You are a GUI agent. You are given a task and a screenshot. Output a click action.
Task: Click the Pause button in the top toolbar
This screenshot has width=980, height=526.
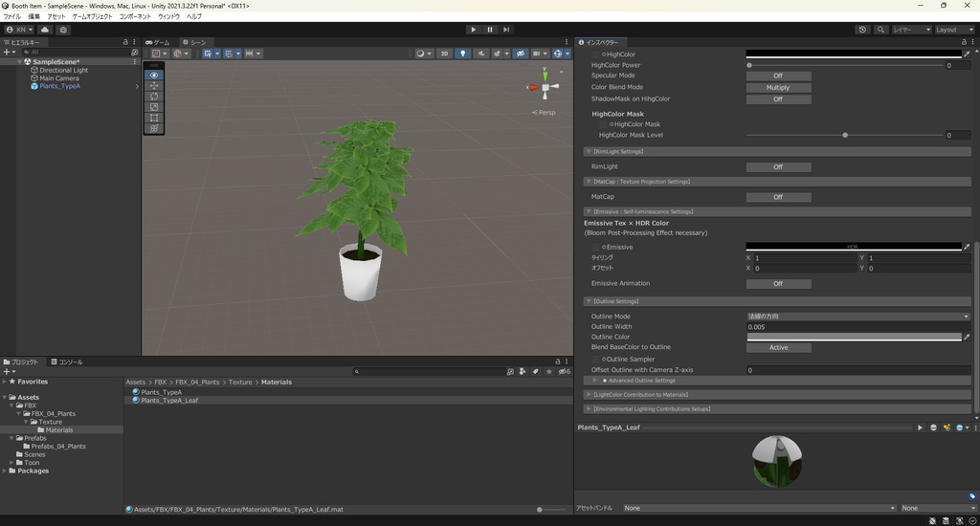click(490, 30)
